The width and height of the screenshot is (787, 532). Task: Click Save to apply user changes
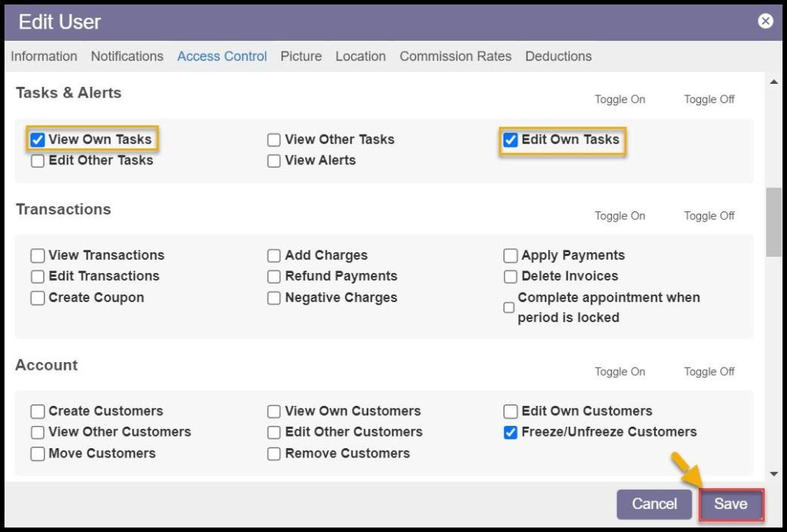pyautogui.click(x=730, y=504)
